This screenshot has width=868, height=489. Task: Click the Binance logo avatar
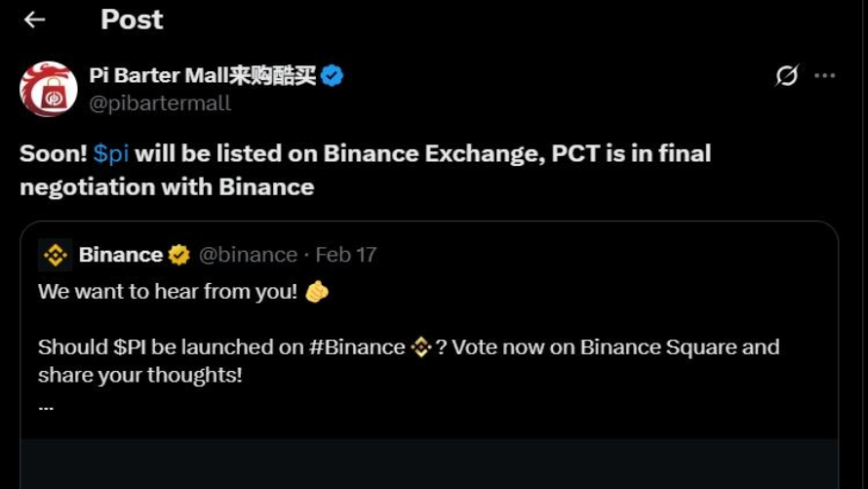(56, 255)
